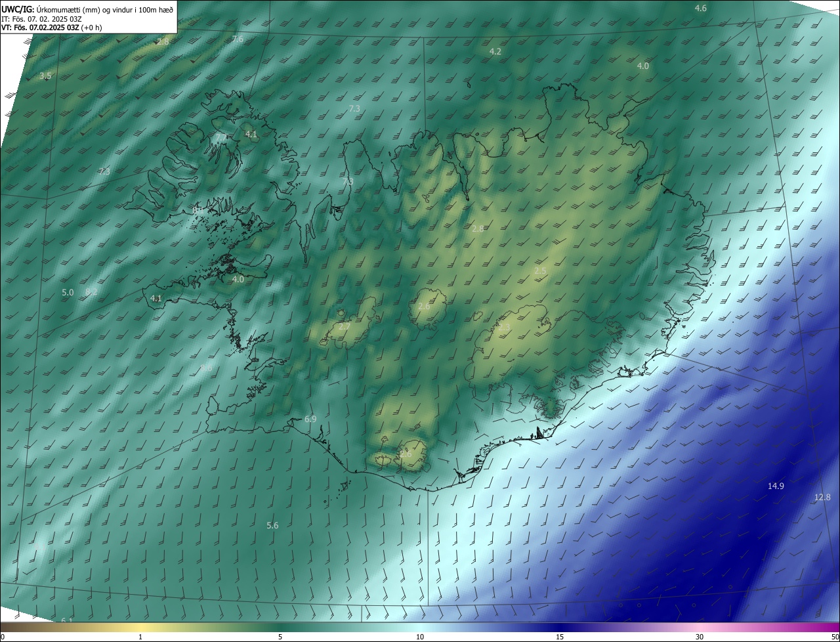Select the 2.5 value label
This screenshot has height=642, width=840.
pyautogui.click(x=540, y=270)
